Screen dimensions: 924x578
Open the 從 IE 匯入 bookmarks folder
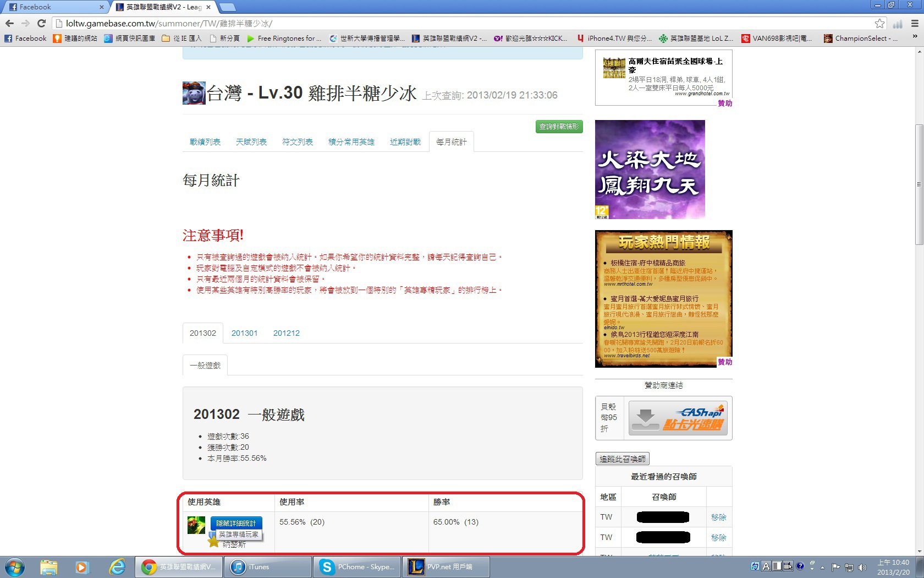182,39
